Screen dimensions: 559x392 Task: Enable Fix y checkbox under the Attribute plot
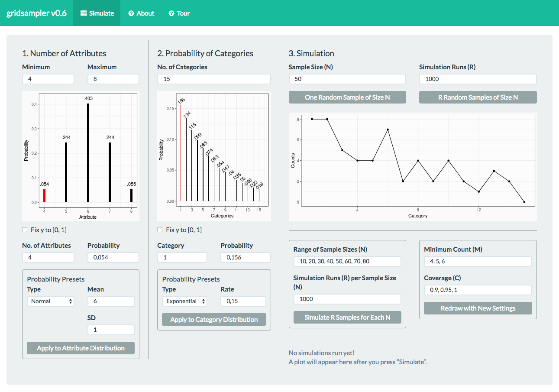25,230
